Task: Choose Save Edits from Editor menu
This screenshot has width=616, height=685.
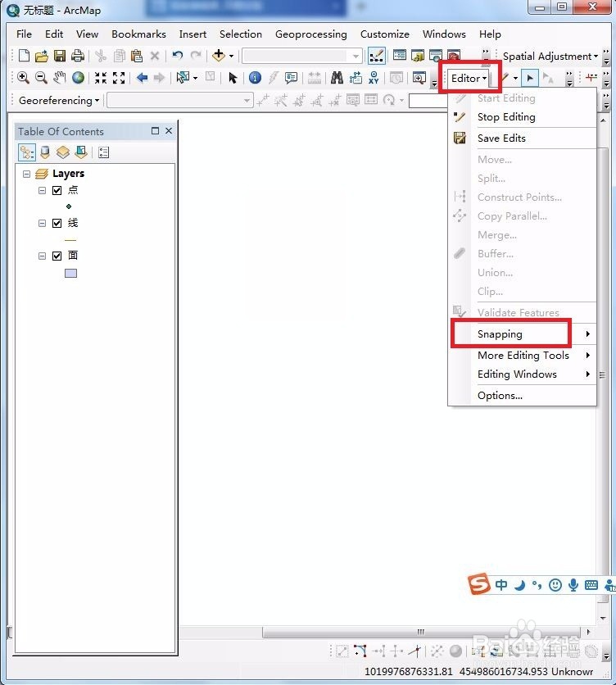Action: 522,138
